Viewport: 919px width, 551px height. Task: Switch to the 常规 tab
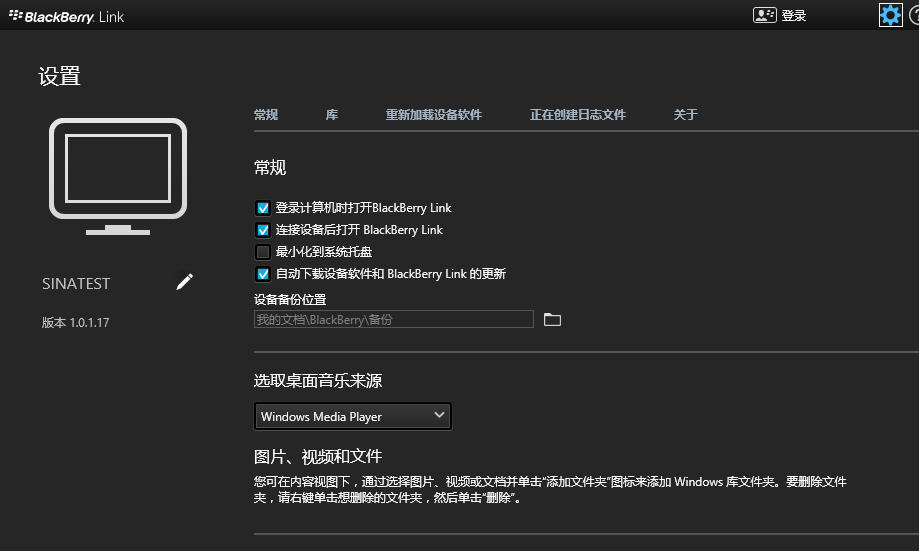[x=266, y=114]
